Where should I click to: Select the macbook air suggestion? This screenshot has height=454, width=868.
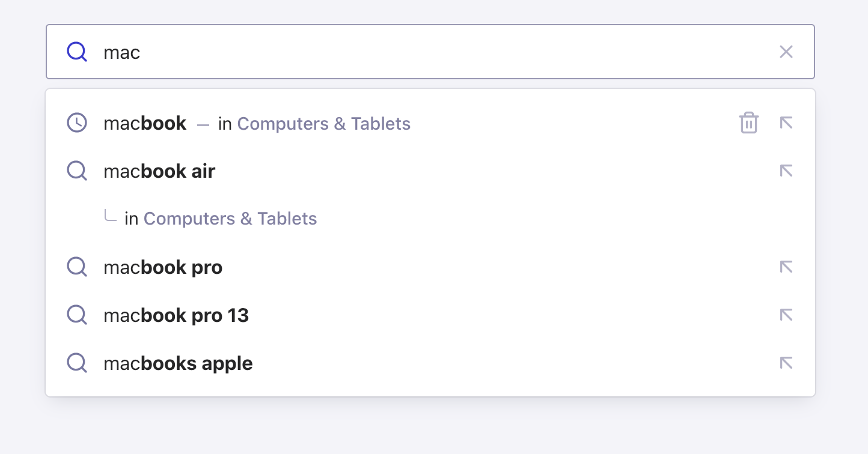[159, 171]
